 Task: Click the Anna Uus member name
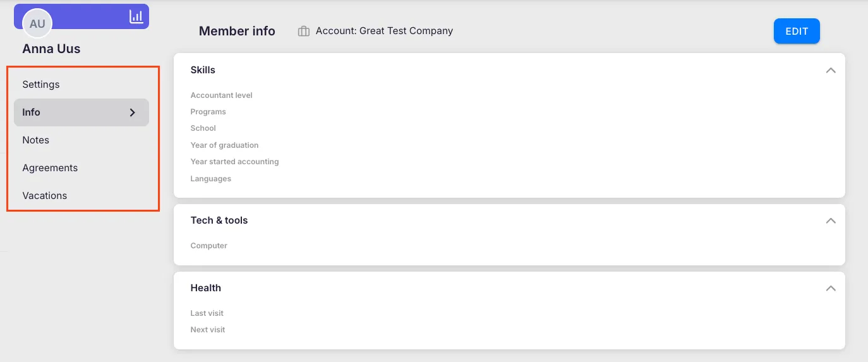pos(51,49)
